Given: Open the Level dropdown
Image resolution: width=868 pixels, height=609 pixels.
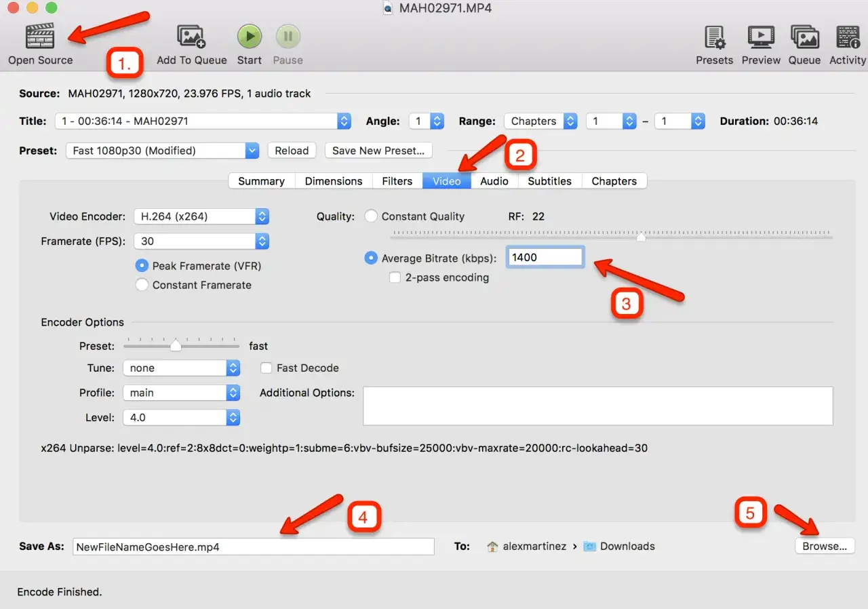Looking at the screenshot, I should coord(181,417).
